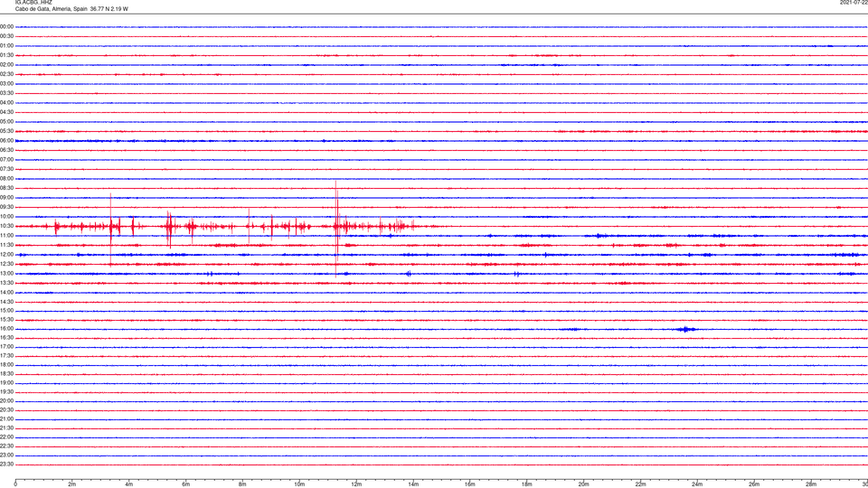Select the 16:00 trace label
868x488 pixels.
[x=6, y=329]
